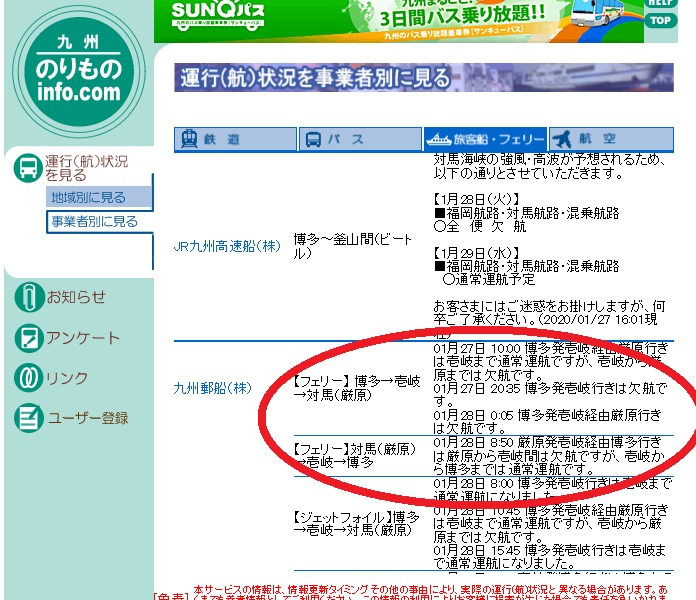Viewport: 696px width, 600px height.
Task: Open the HELP button
Action: [x=660, y=3]
